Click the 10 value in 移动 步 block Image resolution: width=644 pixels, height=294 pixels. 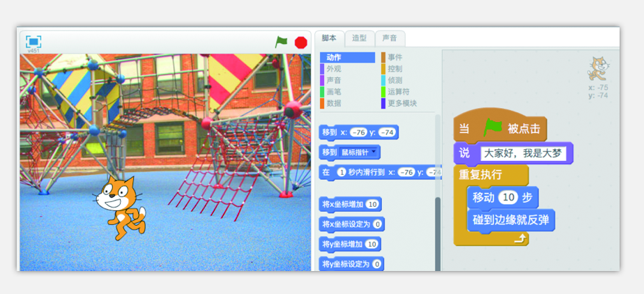pyautogui.click(x=508, y=197)
